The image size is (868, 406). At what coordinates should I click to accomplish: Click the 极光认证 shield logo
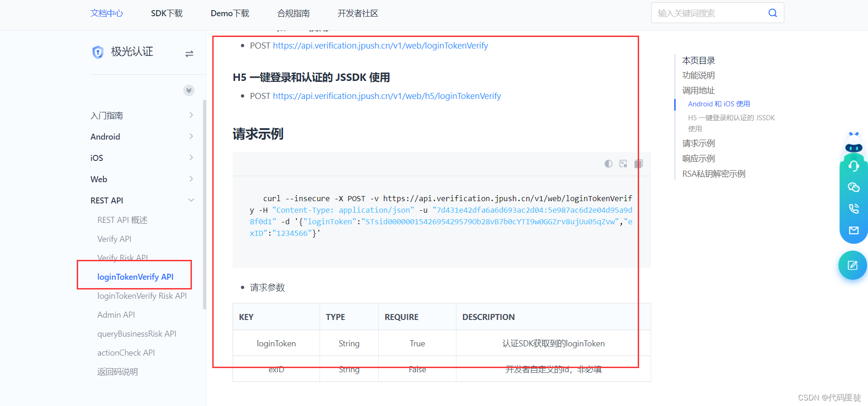[98, 52]
